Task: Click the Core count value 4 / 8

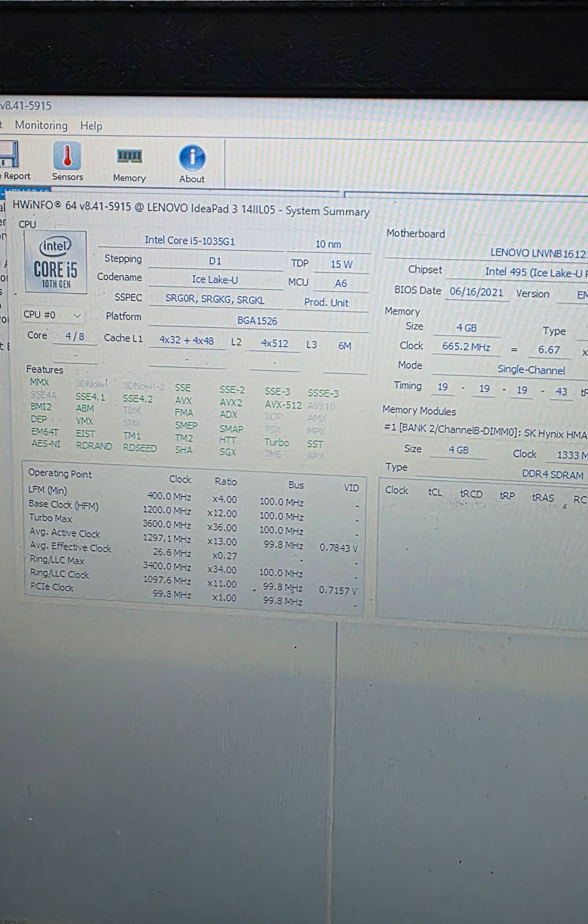Action: click(x=74, y=336)
